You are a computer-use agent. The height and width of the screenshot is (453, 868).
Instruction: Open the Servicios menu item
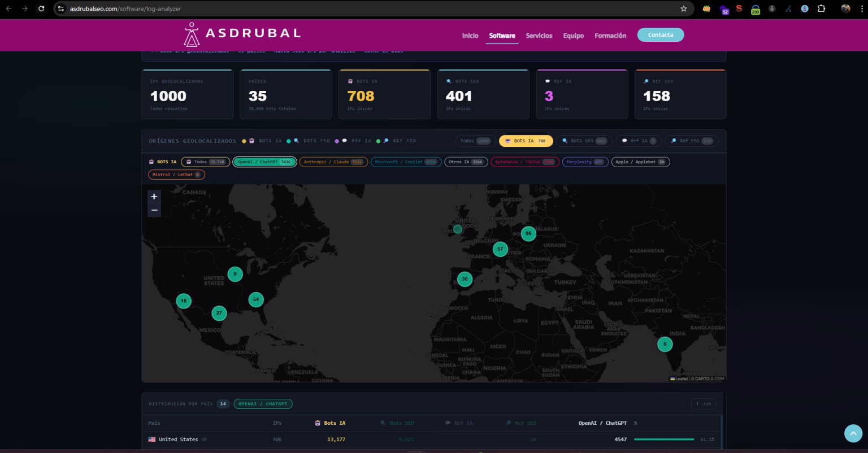pyautogui.click(x=539, y=35)
